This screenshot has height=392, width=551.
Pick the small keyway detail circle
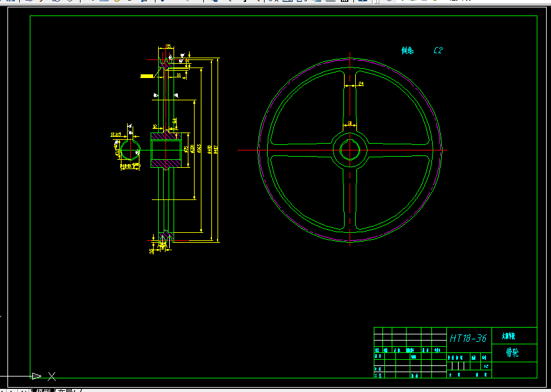[x=130, y=150]
